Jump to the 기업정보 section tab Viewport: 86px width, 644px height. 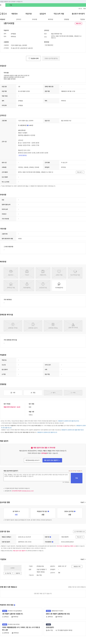coord(83,19)
